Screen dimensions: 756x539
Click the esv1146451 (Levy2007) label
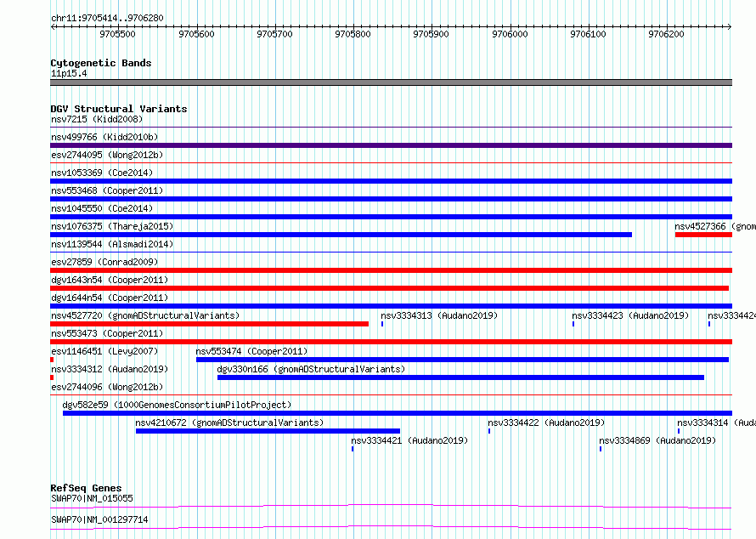[x=104, y=351]
